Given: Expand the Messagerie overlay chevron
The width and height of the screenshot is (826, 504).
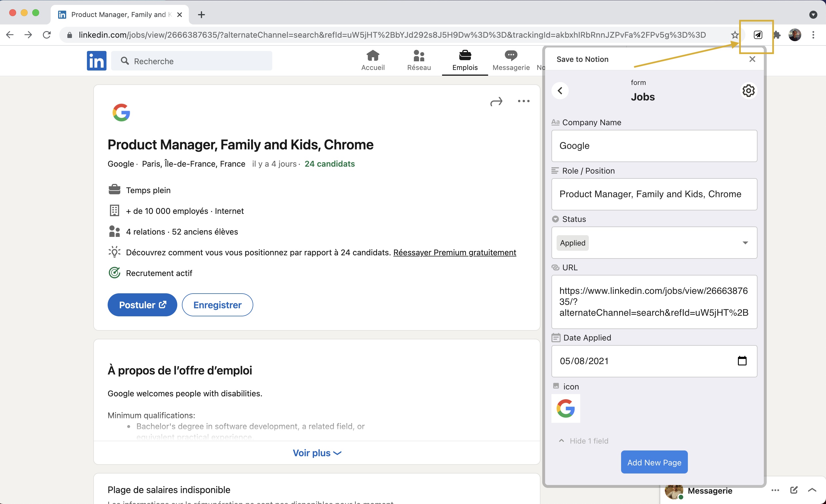Looking at the screenshot, I should 812,490.
